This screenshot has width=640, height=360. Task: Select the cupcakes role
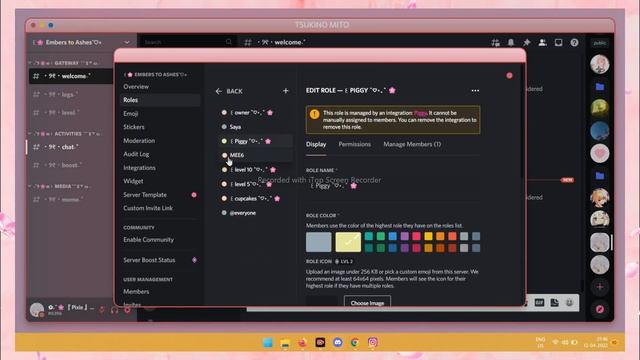(x=255, y=198)
